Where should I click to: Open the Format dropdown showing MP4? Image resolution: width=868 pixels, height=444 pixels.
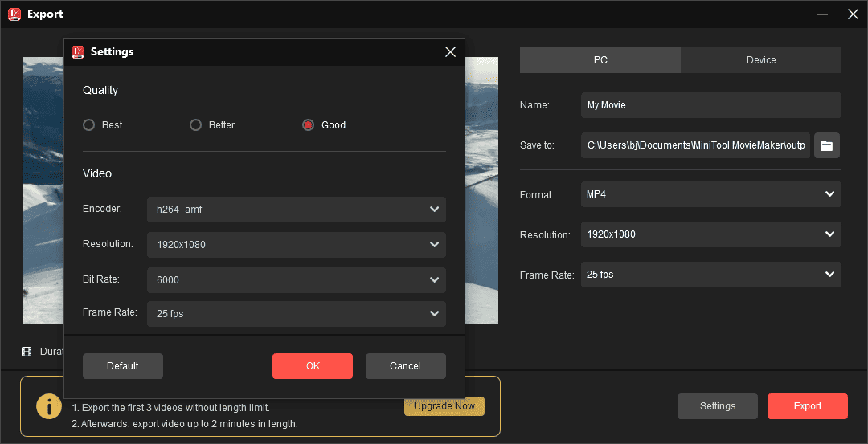click(x=710, y=194)
